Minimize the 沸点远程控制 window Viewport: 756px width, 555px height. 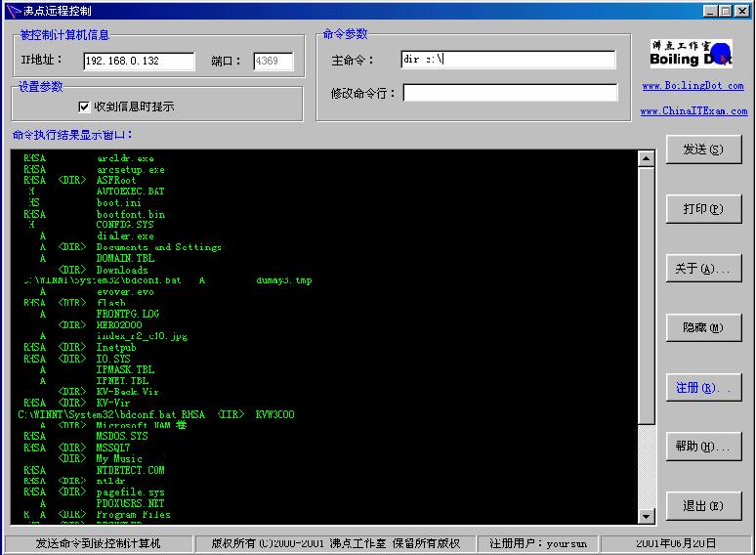[709, 11]
